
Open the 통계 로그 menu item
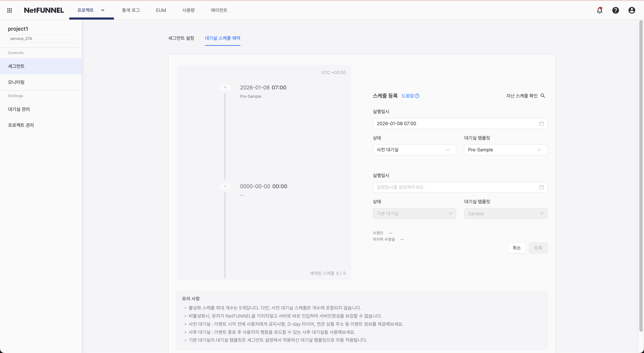pyautogui.click(x=131, y=10)
